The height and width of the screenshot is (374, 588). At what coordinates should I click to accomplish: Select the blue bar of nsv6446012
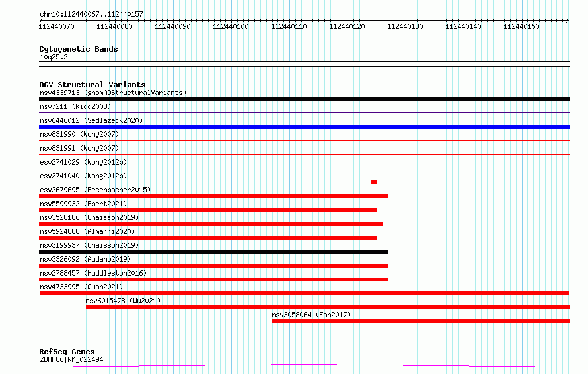click(304, 127)
